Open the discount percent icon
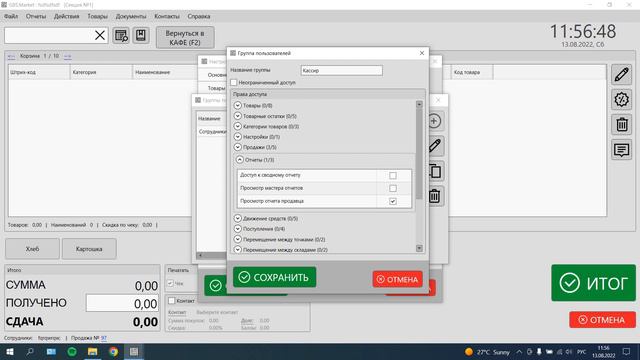Image resolution: width=640 pixels, height=360 pixels. click(621, 100)
